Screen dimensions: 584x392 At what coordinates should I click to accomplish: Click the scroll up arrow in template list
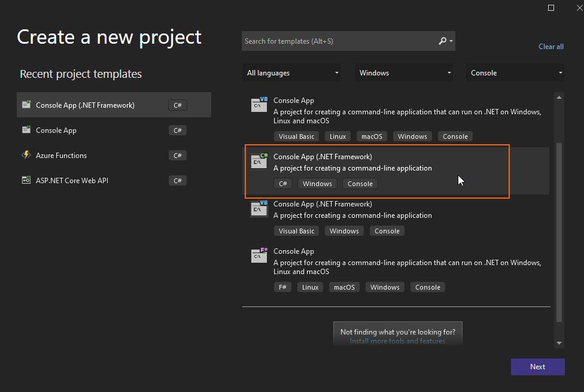pos(559,97)
